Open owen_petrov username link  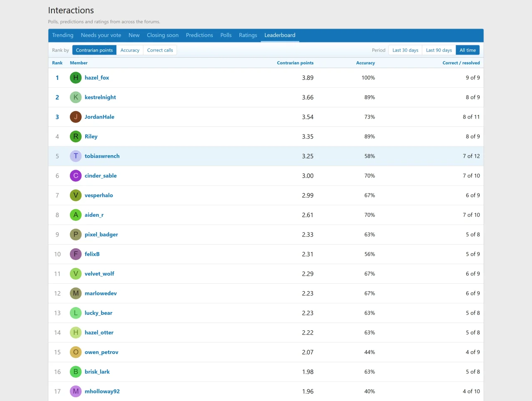(x=101, y=352)
